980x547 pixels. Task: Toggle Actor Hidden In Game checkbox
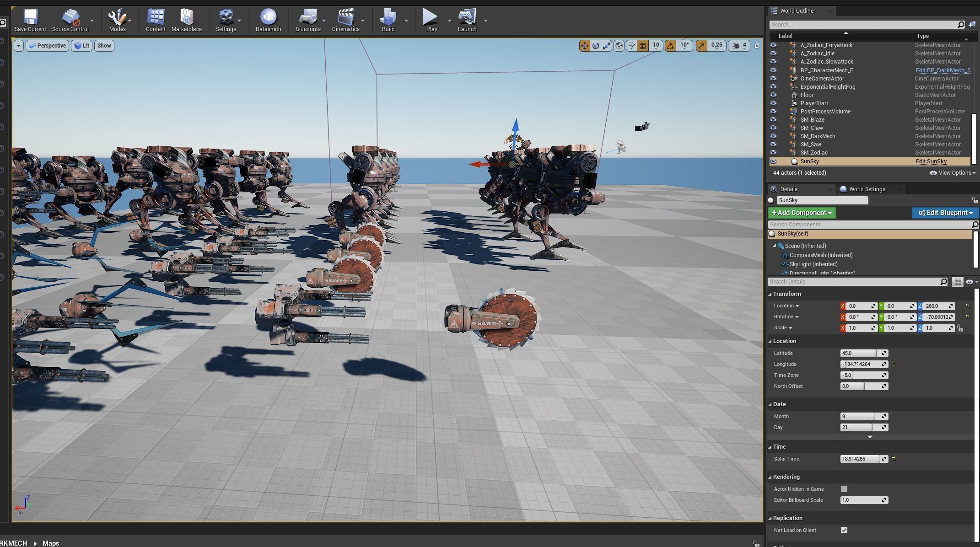click(844, 489)
